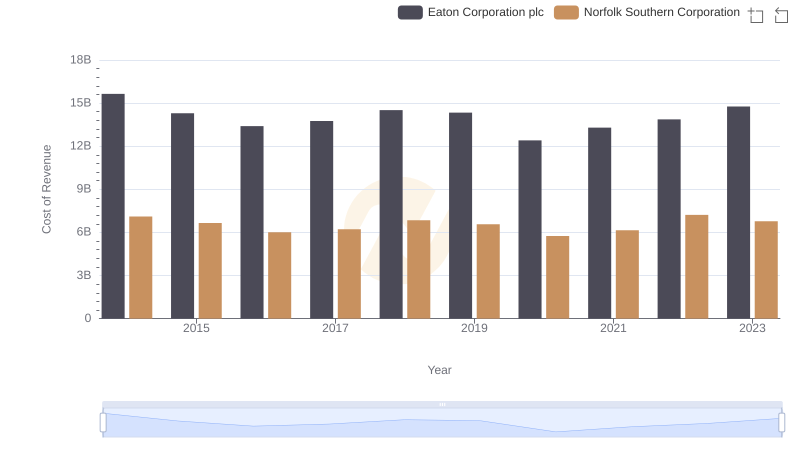Viewport: 800px width, 461px height.
Task: Click the 2020 Norfolk Southern orange bar
Action: (x=558, y=277)
